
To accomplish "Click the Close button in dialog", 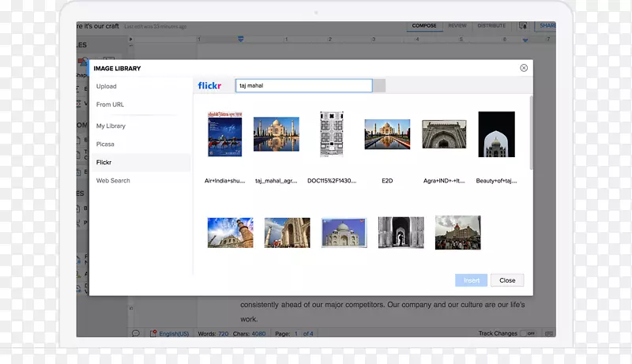I will 507,280.
